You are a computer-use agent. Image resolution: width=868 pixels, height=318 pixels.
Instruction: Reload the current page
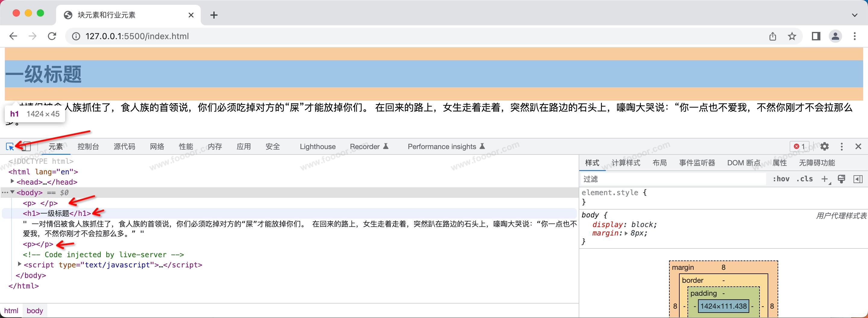[52, 36]
